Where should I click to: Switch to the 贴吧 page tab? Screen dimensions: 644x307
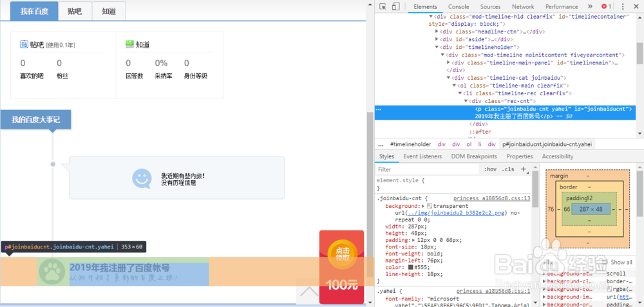75,11
